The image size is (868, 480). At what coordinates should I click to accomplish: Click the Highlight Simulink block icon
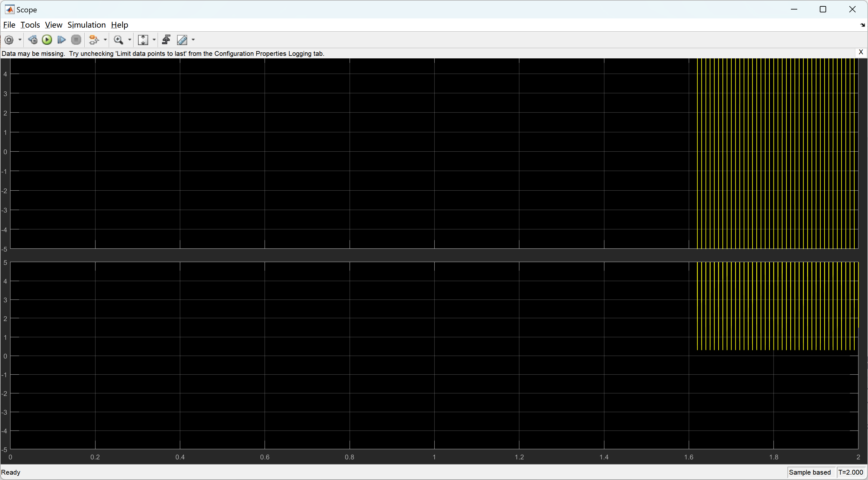coord(94,40)
